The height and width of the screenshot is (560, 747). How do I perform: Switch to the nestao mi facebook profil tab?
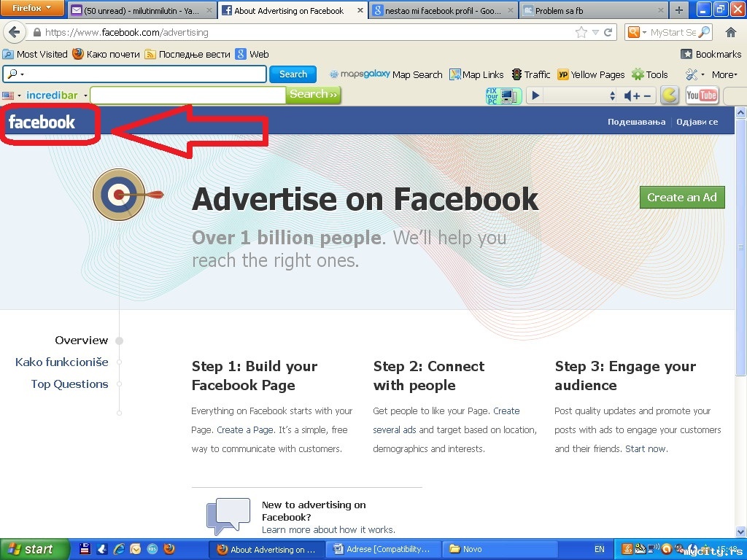443,10
